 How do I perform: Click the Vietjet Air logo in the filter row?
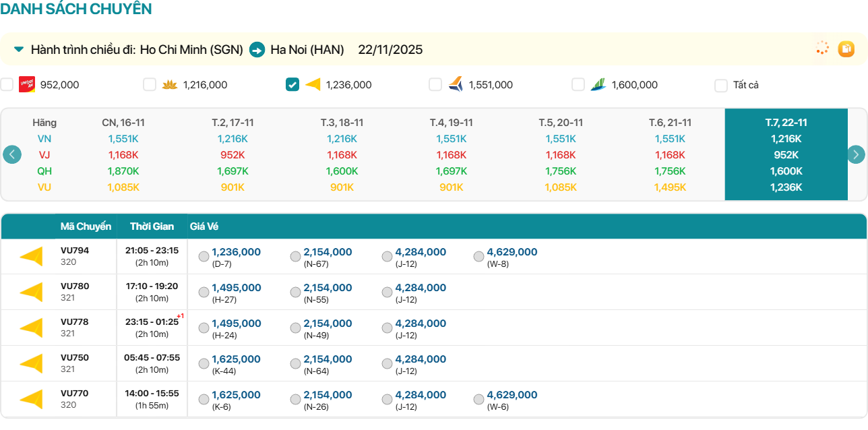point(27,84)
